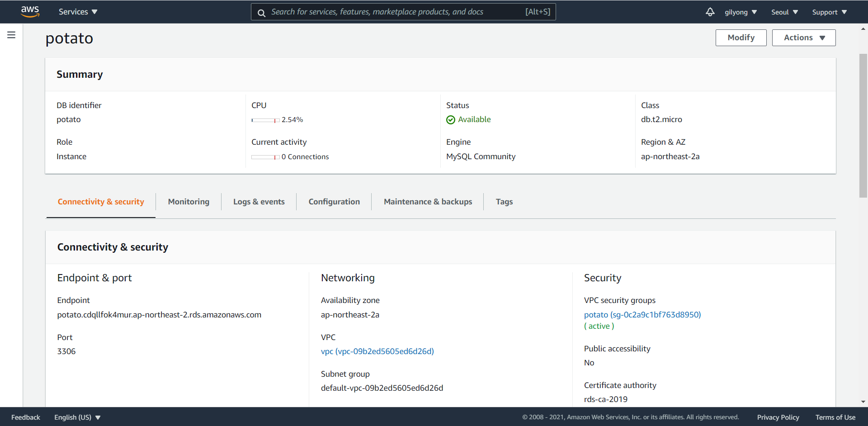The height and width of the screenshot is (426, 868).
Task: Switch to the Monitoring tab
Action: [x=189, y=202]
